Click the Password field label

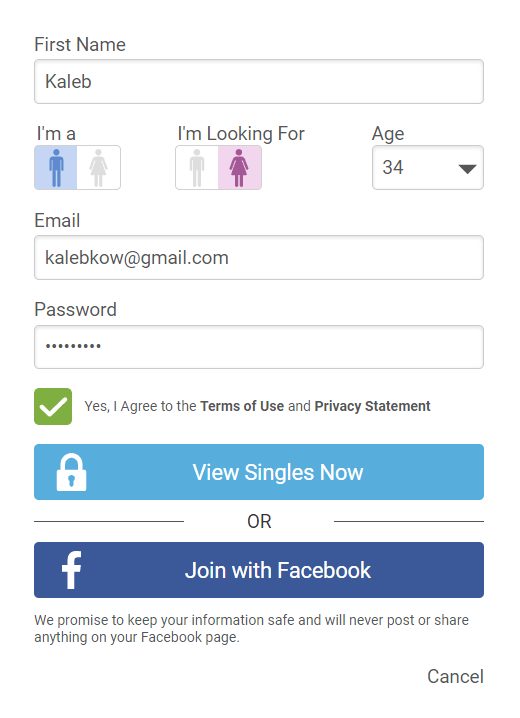(x=76, y=310)
